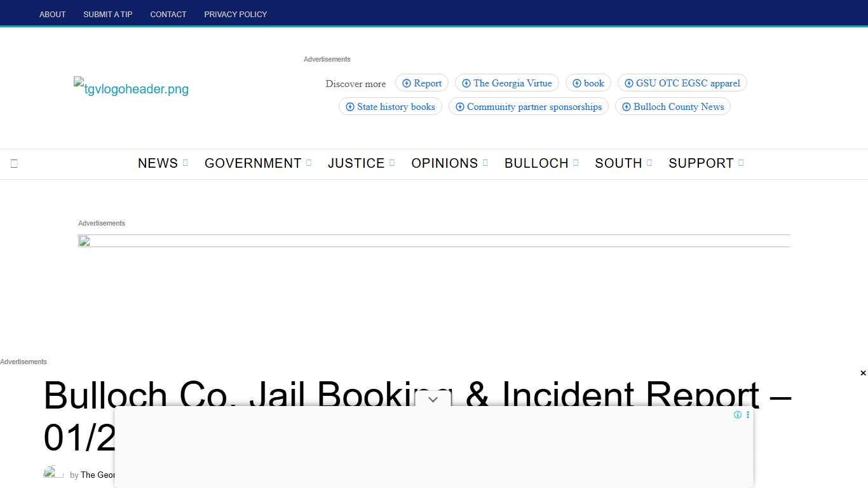Dismiss the advertisement with the X

(863, 373)
